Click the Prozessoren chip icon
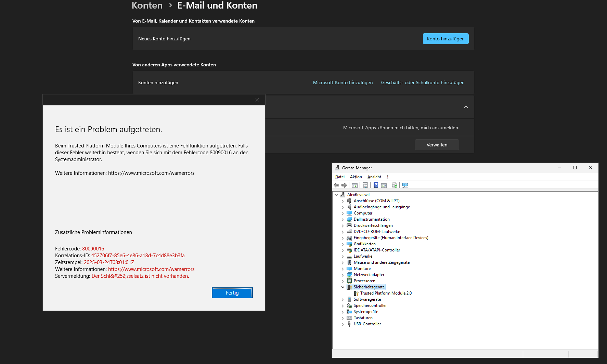The width and height of the screenshot is (607, 364). click(349, 281)
